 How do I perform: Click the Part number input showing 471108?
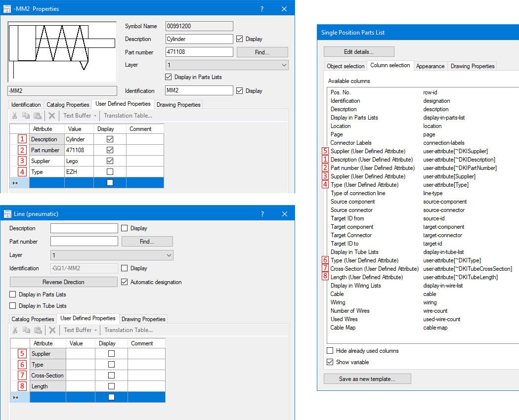coord(199,51)
